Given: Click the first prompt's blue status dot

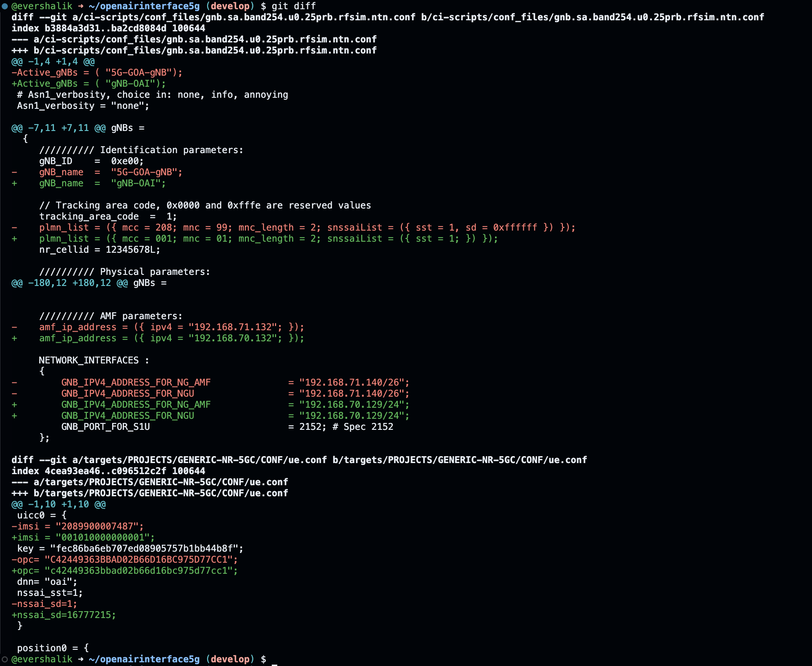Looking at the screenshot, I should (x=5, y=6).
